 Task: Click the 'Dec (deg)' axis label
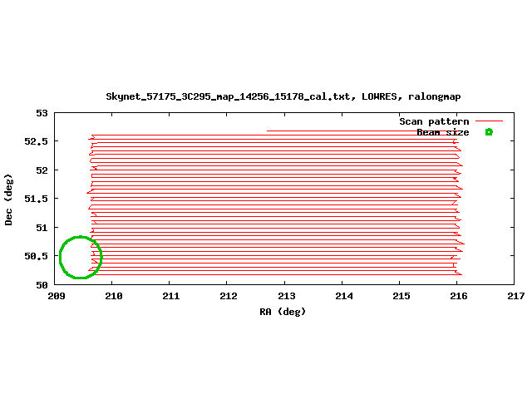[8, 199]
